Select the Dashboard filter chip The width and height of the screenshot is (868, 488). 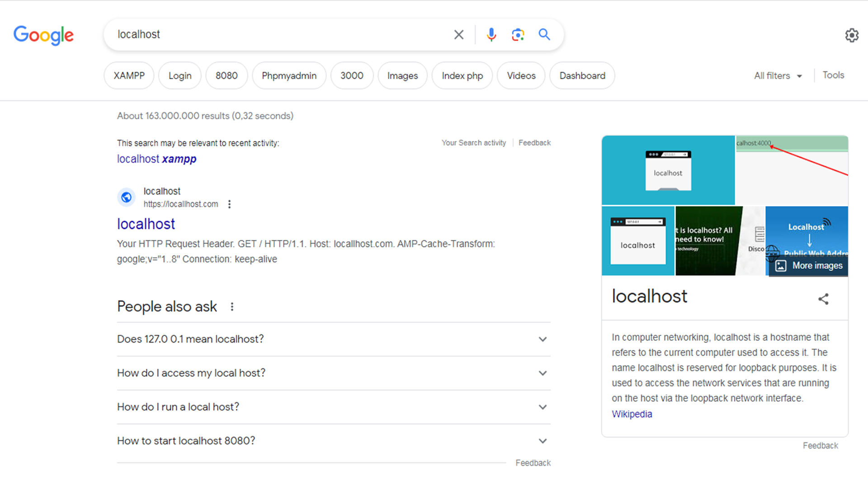(x=582, y=75)
